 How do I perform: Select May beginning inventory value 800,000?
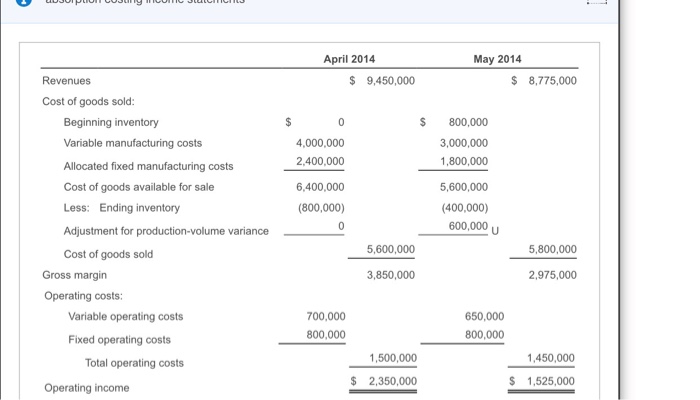[x=468, y=122]
